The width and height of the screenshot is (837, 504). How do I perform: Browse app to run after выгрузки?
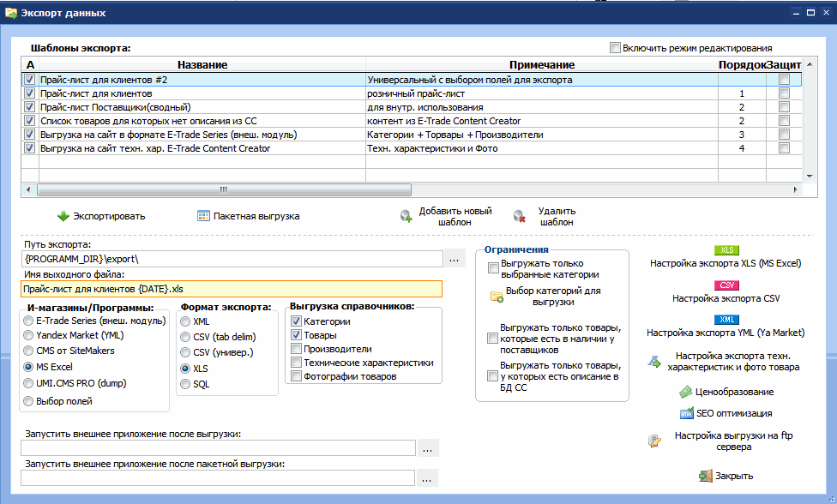coord(428,448)
